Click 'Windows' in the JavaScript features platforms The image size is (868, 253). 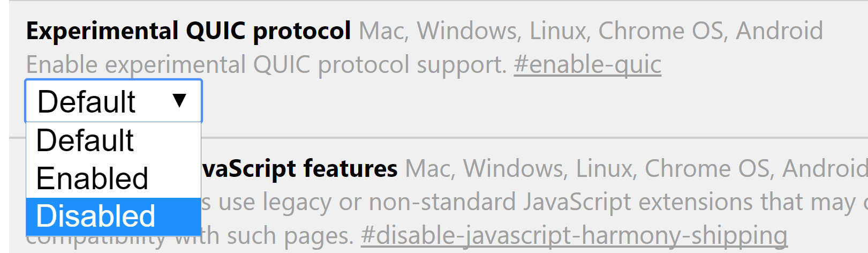coord(515,169)
